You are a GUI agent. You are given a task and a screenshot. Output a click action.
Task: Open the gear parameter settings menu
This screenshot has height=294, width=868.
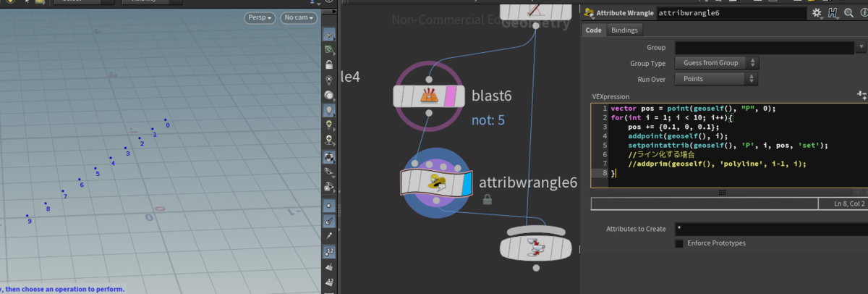pyautogui.click(x=817, y=13)
